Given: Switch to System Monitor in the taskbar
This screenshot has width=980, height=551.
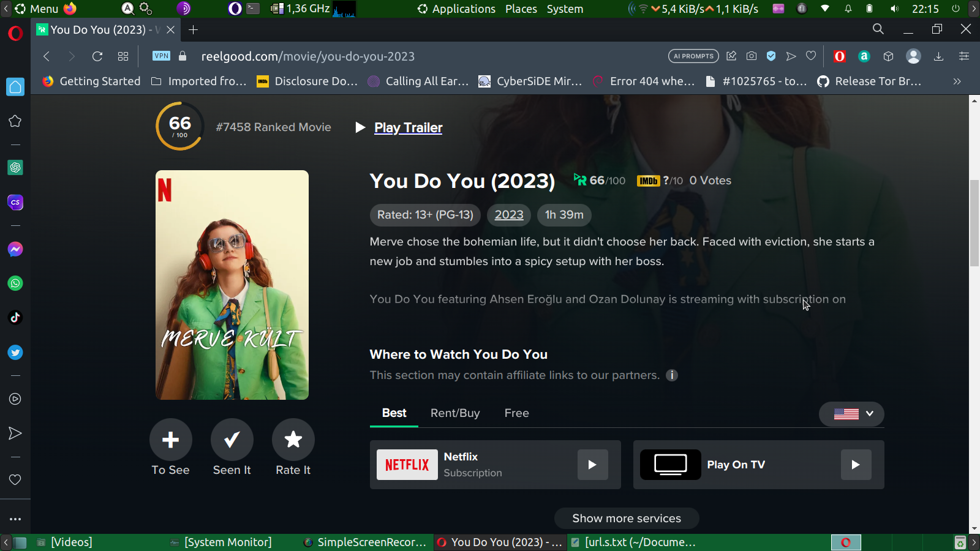Looking at the screenshot, I should coord(221,542).
